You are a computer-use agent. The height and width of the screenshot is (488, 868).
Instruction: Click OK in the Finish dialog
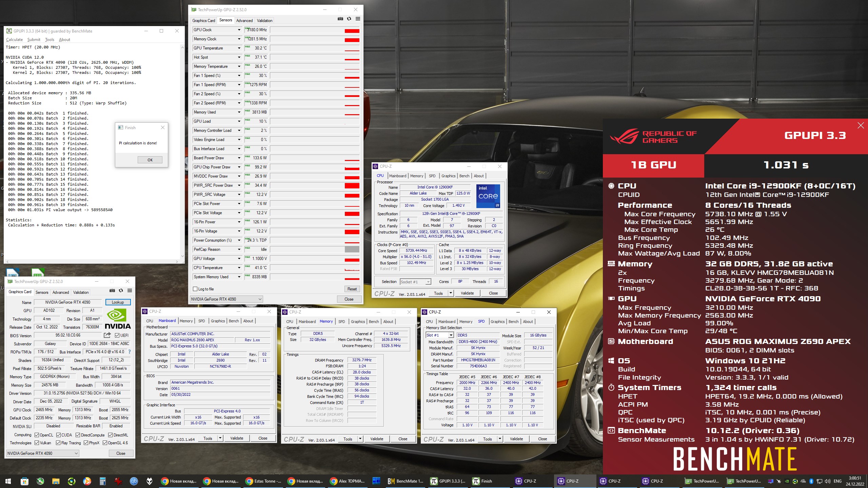pos(150,160)
